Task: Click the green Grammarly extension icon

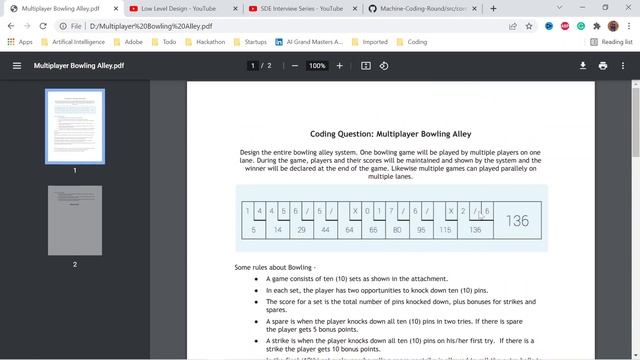Action: point(581,26)
